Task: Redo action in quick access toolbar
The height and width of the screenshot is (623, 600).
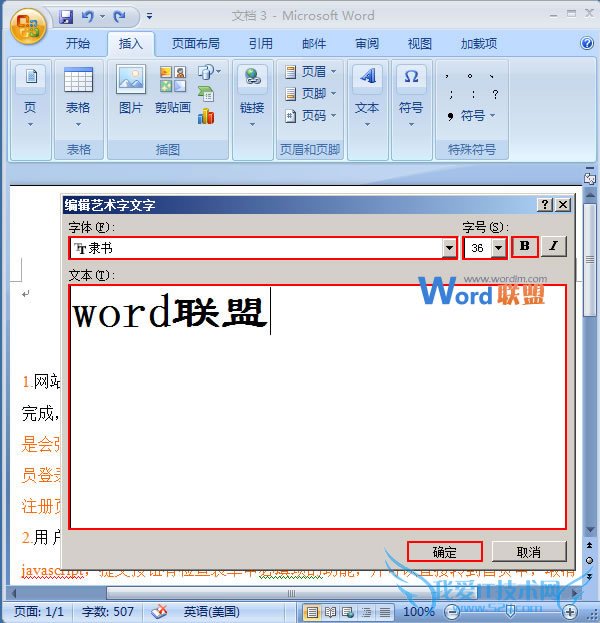Action: pos(120,17)
